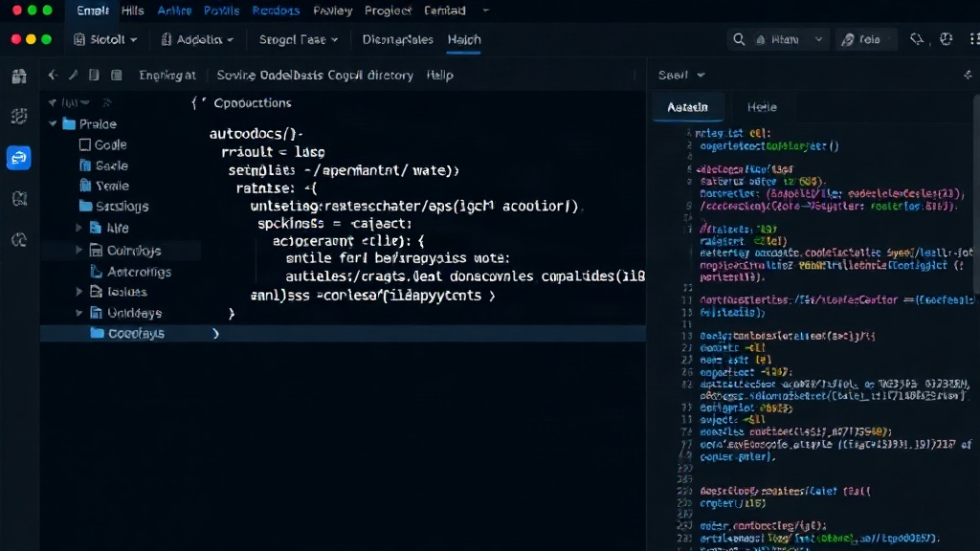
Task: Click Help in the secondary toolbar
Action: coord(440,75)
